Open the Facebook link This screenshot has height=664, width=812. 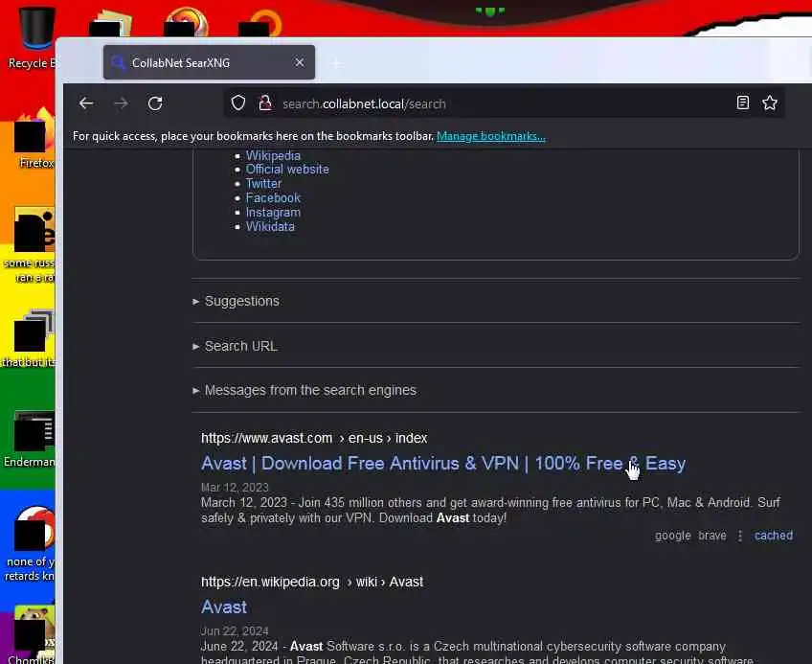(273, 198)
